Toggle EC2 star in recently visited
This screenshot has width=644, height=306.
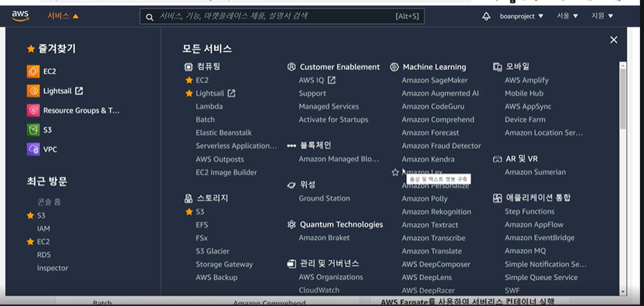click(x=30, y=242)
